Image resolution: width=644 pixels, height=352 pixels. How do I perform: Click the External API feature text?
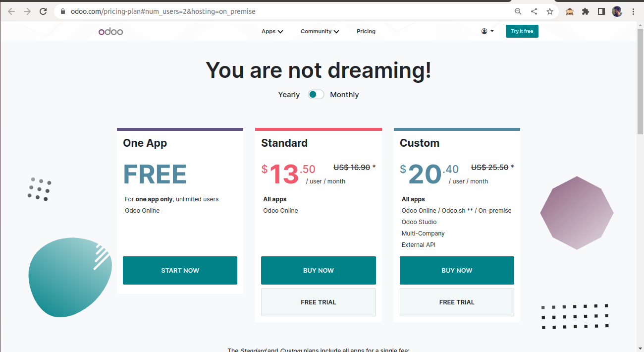tap(419, 245)
